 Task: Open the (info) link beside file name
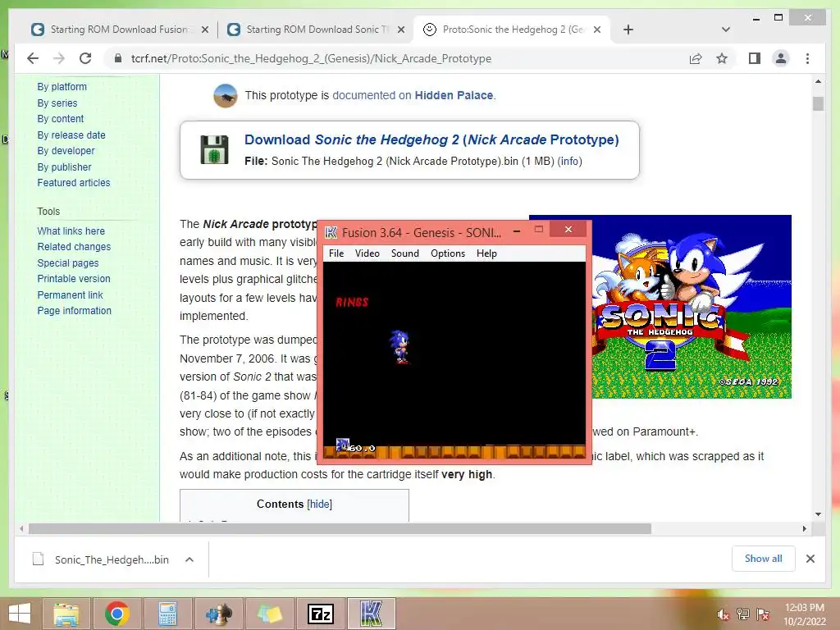[569, 162]
